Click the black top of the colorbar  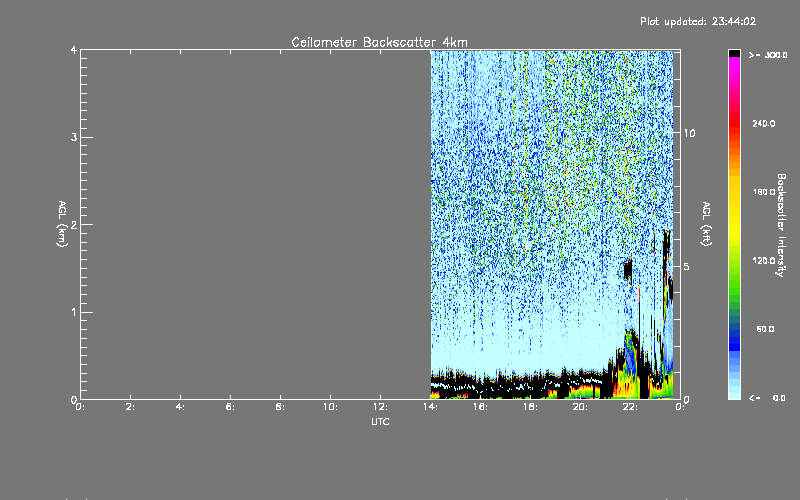point(734,53)
